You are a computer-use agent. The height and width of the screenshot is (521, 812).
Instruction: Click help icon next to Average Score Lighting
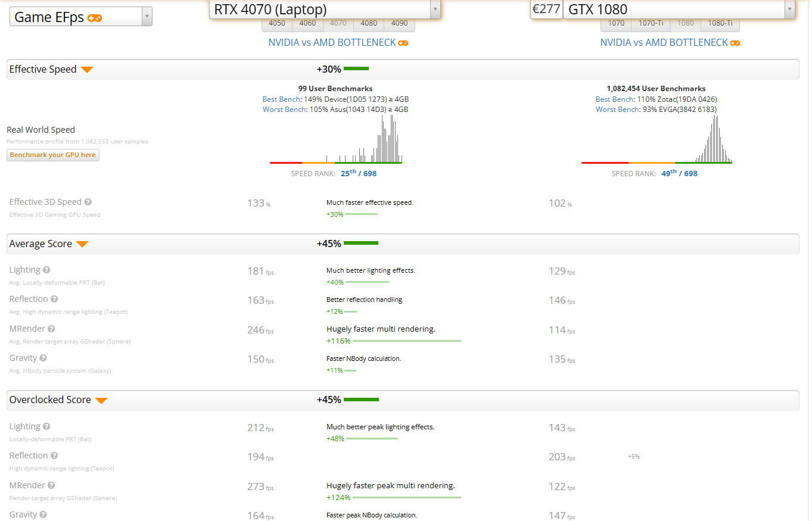46,270
